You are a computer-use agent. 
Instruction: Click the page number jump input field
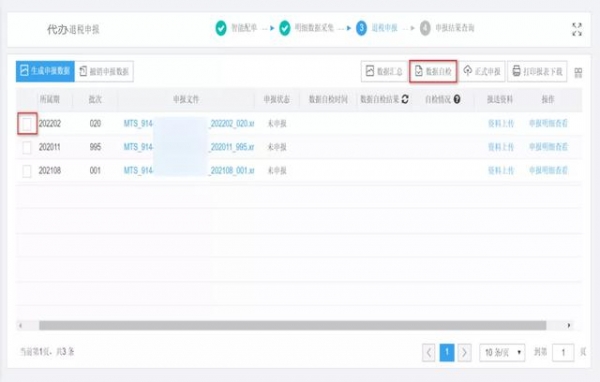(563, 352)
